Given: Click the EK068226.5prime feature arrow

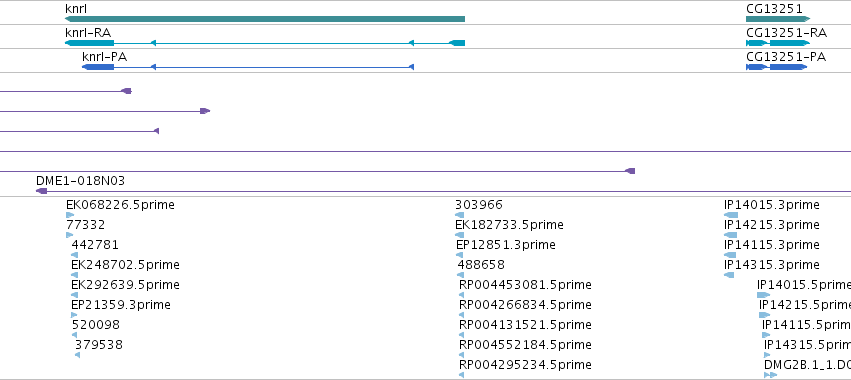Looking at the screenshot, I should coord(70,215).
